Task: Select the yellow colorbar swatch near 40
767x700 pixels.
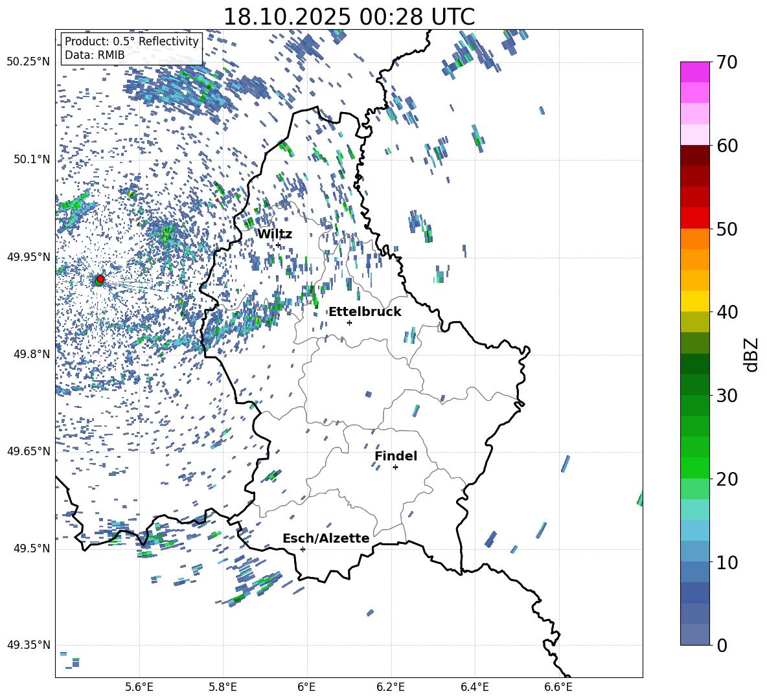Action: point(695,301)
